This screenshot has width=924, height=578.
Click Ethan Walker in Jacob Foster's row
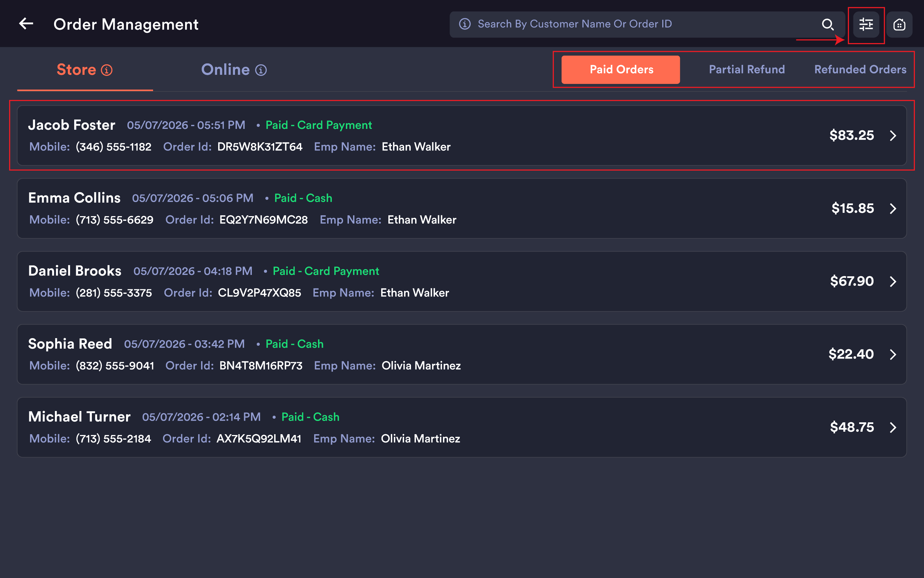pos(416,147)
